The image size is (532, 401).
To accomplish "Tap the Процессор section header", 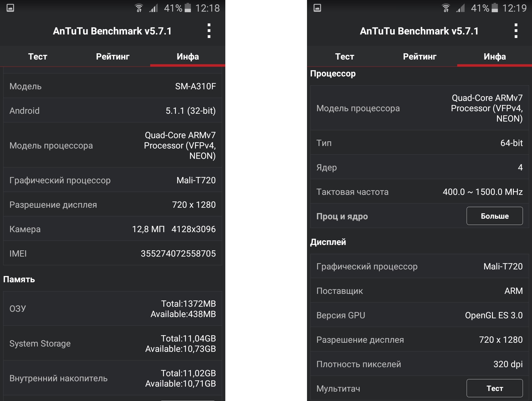I will pos(333,74).
